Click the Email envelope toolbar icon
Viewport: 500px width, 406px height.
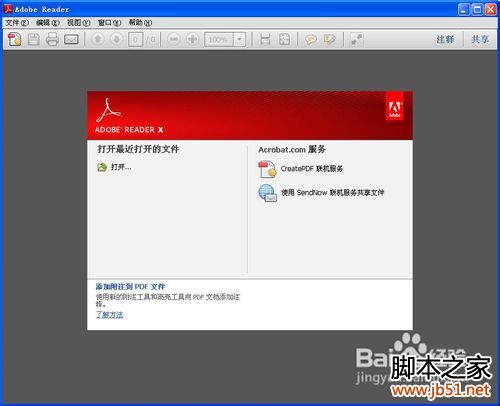pos(71,39)
